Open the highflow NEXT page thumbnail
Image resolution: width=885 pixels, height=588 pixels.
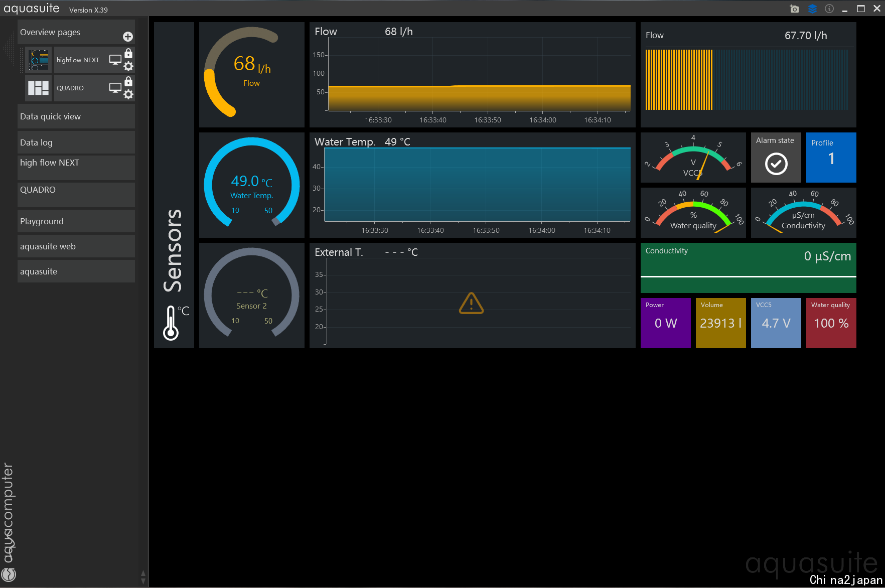tap(39, 60)
